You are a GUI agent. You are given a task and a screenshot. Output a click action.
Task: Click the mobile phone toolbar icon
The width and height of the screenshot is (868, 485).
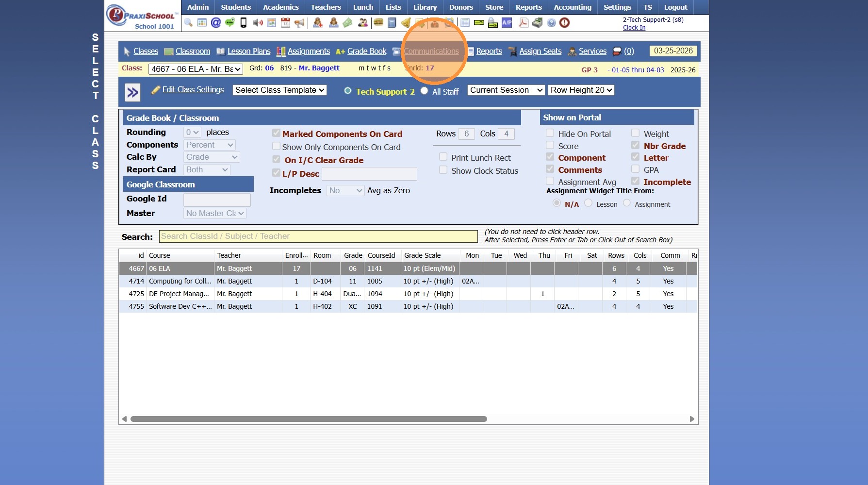click(x=244, y=23)
